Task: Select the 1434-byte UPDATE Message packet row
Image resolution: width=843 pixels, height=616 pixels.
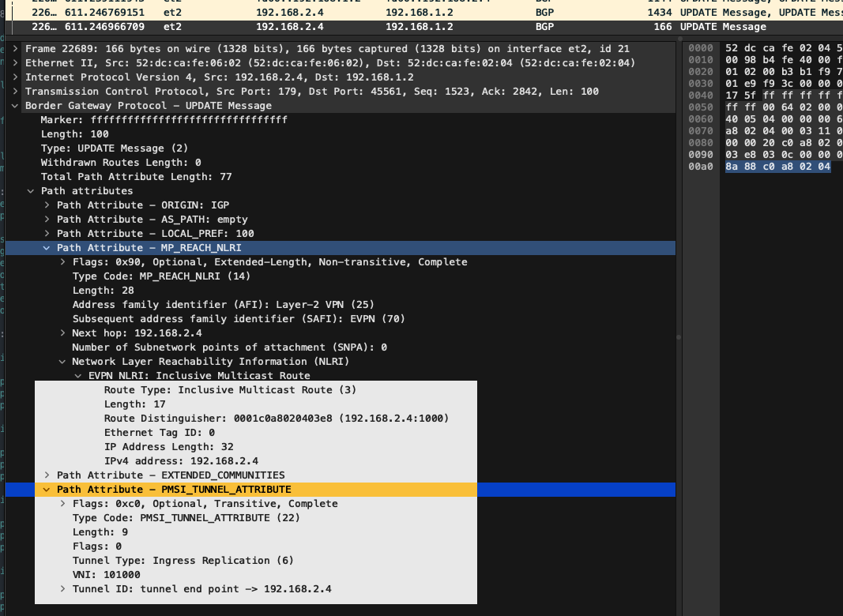Action: [x=316, y=13]
